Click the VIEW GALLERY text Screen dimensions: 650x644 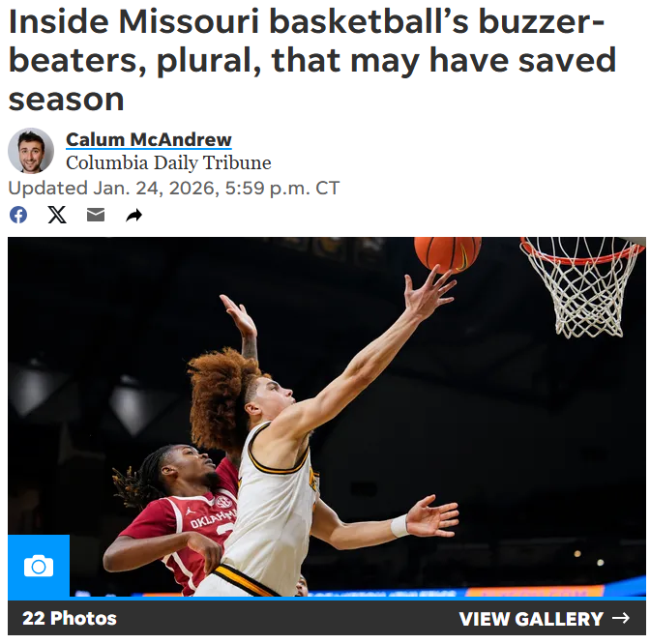tap(531, 619)
